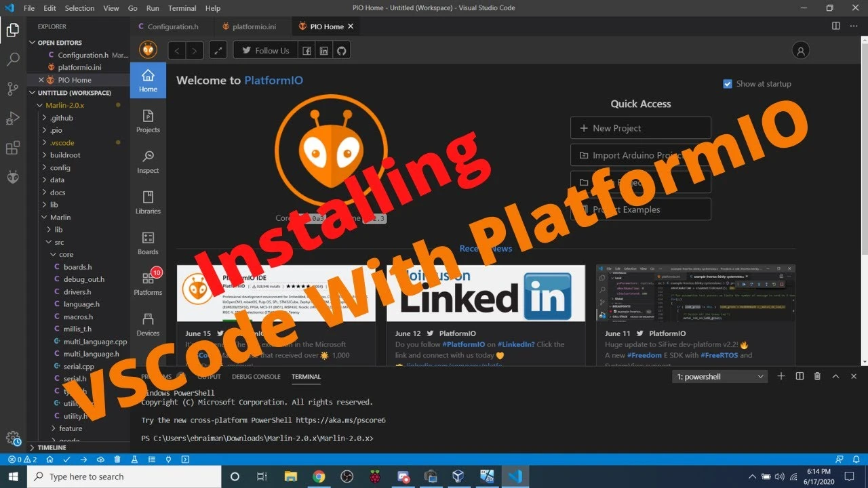
Task: Open the PIO Devices section
Action: coord(148,325)
